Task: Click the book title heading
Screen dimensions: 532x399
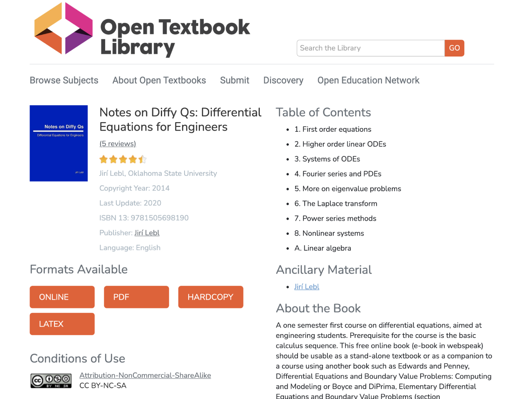Action: click(x=180, y=120)
